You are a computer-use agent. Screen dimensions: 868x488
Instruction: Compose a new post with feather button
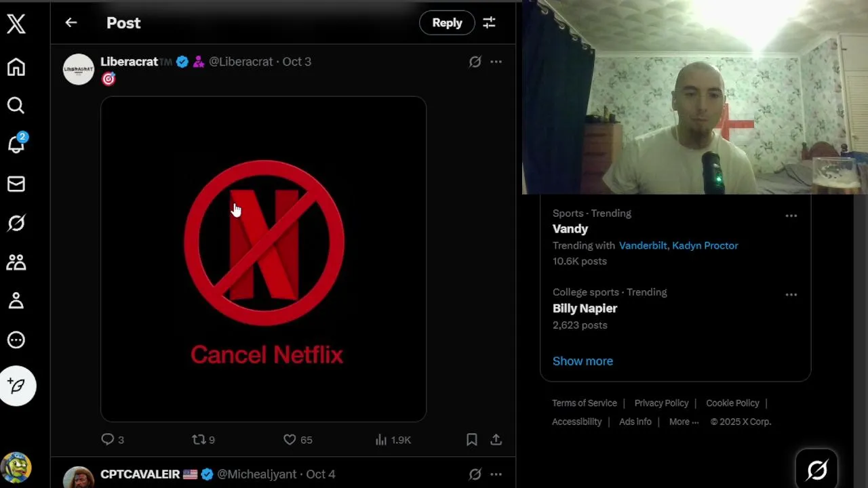coord(18,386)
